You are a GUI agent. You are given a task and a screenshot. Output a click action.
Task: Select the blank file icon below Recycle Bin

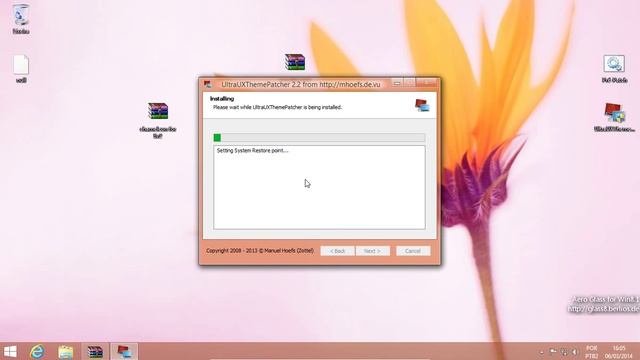coord(21,65)
